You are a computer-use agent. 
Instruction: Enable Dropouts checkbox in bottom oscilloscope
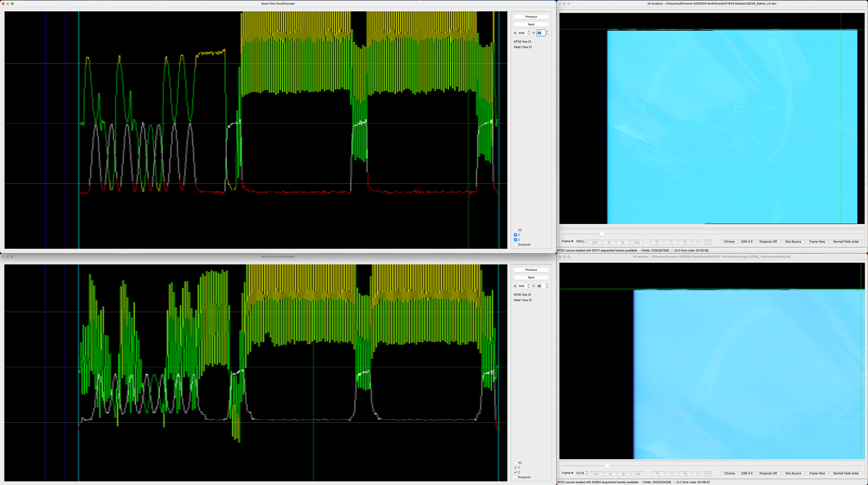click(515, 477)
